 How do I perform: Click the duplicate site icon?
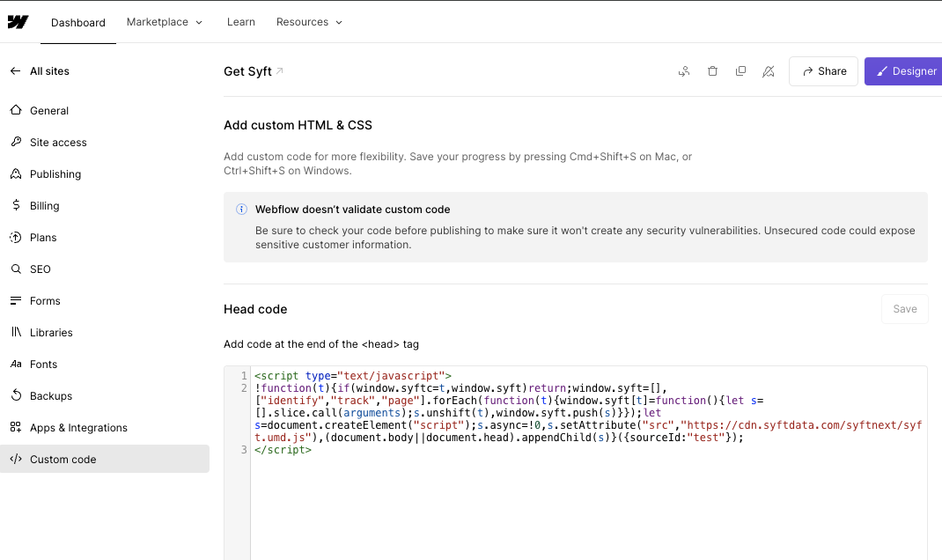point(740,71)
